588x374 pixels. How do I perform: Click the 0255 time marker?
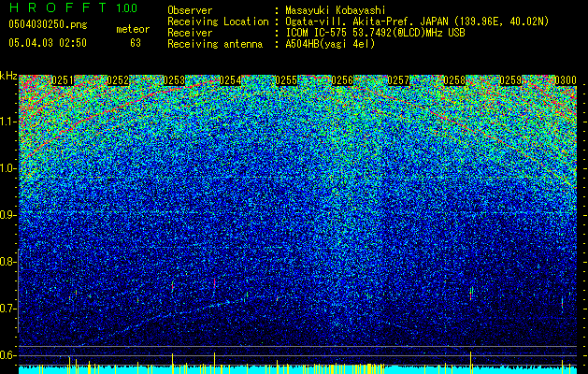(x=286, y=80)
